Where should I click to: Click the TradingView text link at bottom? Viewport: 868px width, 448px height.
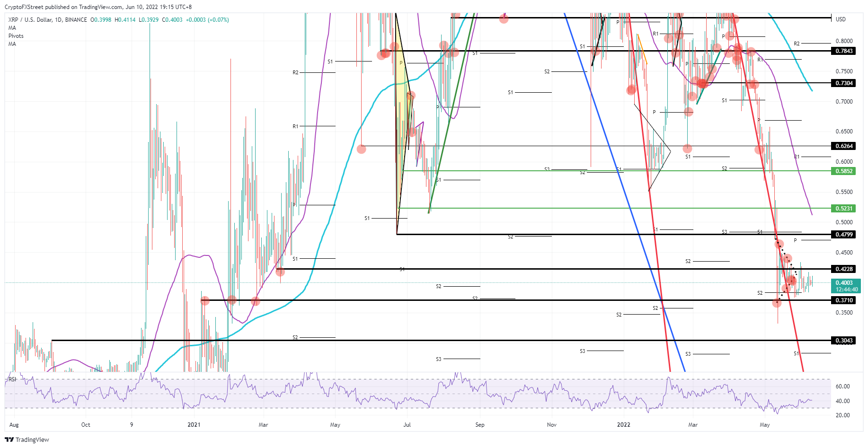32,440
